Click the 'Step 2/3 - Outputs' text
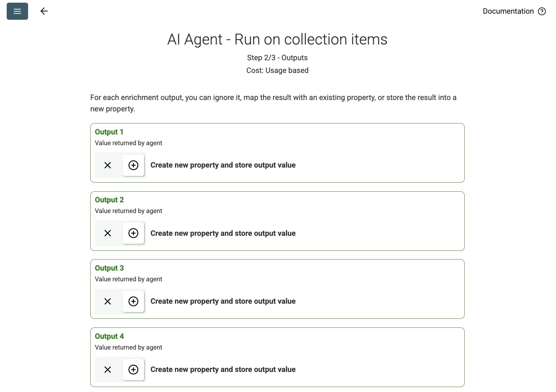 (x=277, y=58)
